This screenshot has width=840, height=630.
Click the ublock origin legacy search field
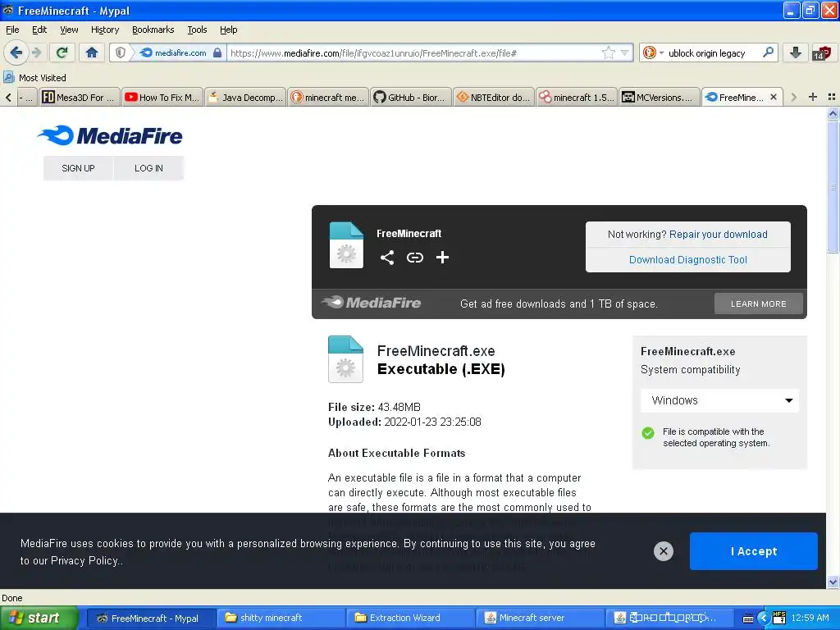(713, 53)
